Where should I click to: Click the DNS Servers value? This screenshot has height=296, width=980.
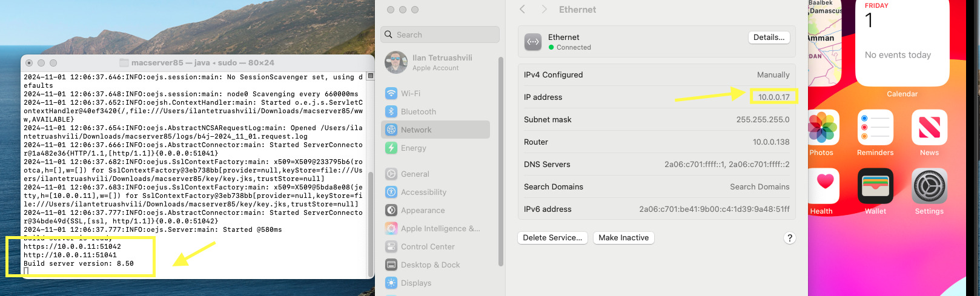pos(727,164)
